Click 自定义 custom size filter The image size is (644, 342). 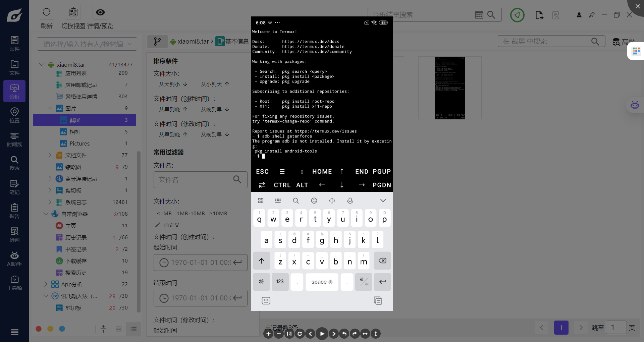click(167, 225)
